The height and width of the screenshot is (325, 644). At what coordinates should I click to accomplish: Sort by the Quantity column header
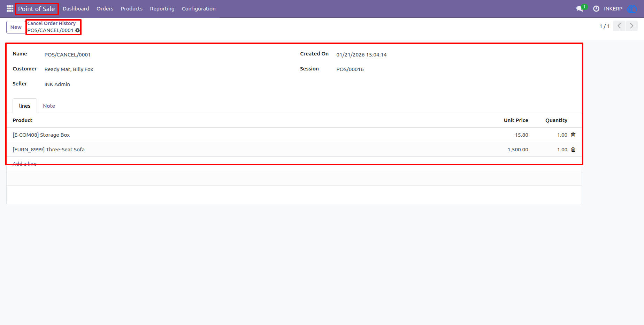coord(556,120)
